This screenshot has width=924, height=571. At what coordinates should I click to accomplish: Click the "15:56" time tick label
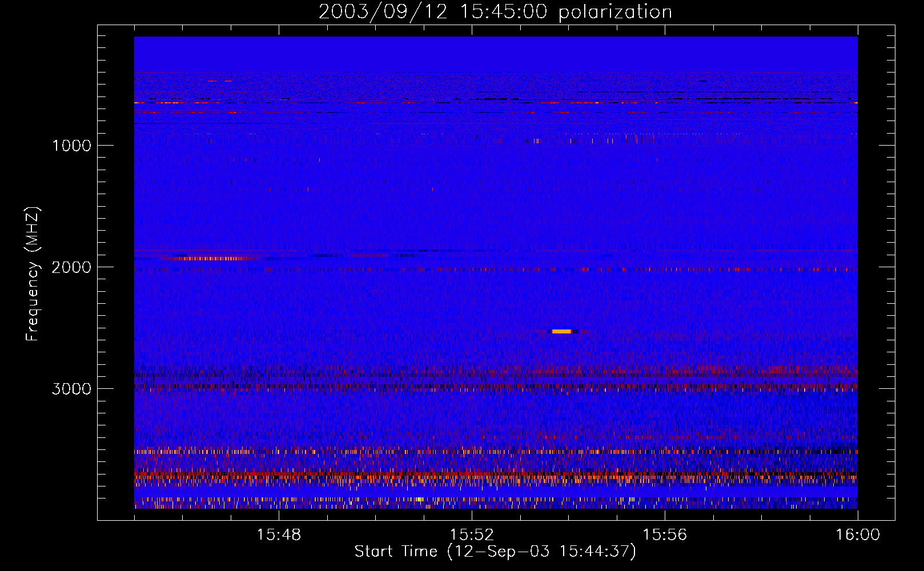[x=665, y=535]
